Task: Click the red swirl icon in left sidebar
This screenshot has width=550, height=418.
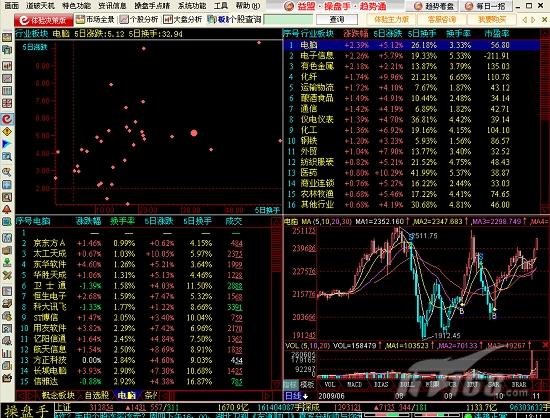Action: (7, 119)
